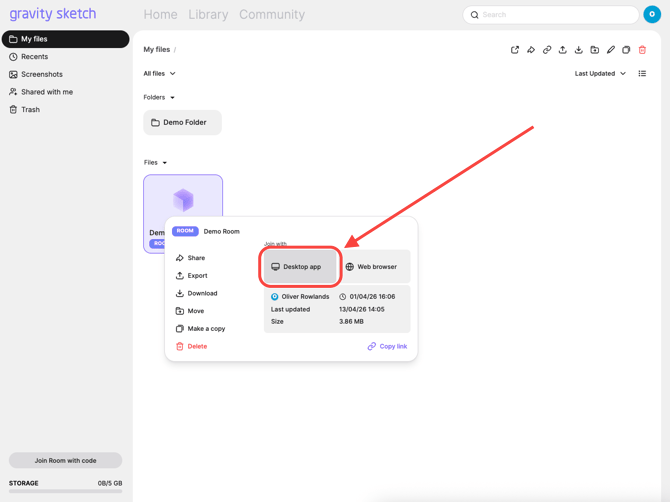Screen dimensions: 670x502
Task: Click Join Room with code button
Action: [x=65, y=461]
